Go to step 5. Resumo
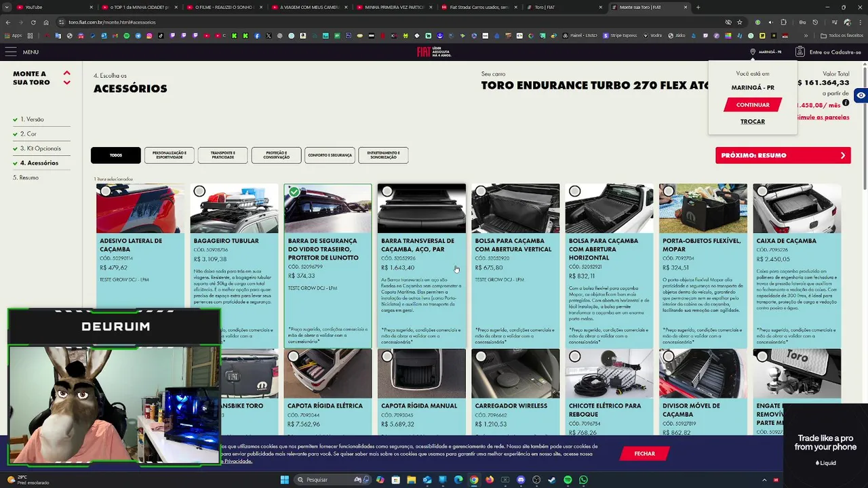Screen dimensions: 868x488 click(26, 178)
